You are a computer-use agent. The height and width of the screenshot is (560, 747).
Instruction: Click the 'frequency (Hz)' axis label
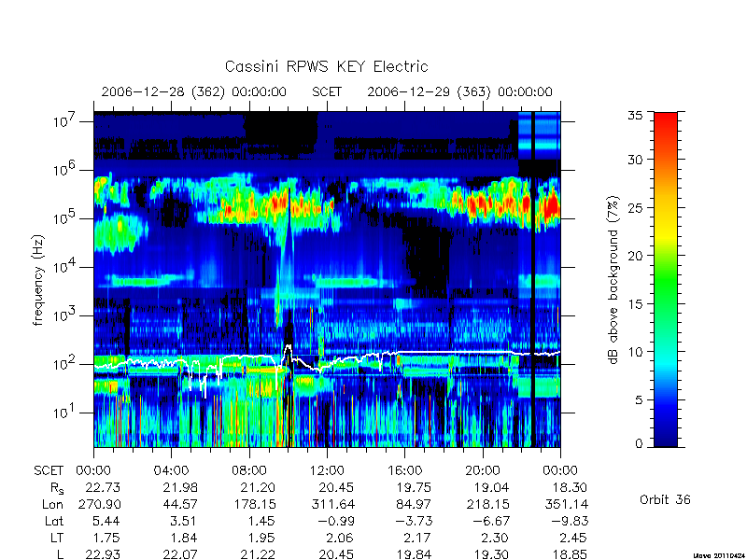click(38, 280)
